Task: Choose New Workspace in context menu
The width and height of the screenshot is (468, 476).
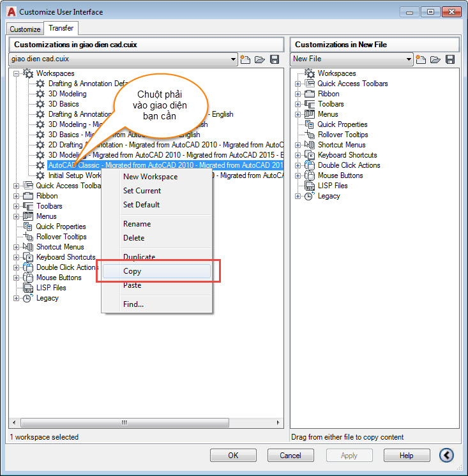Action: tap(156, 177)
